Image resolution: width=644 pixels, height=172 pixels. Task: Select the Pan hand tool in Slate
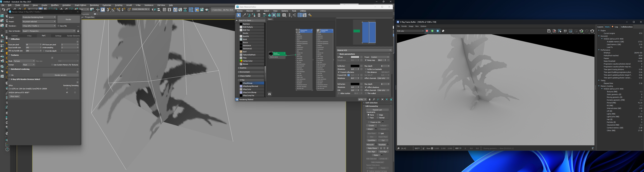[370, 99]
